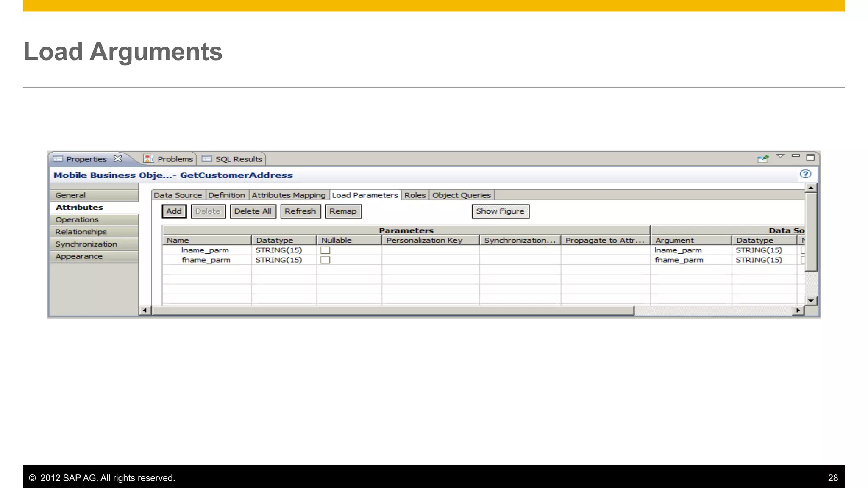Viewport: 868px width, 488px height.
Task: Switch to the Definition tab
Action: click(x=227, y=195)
